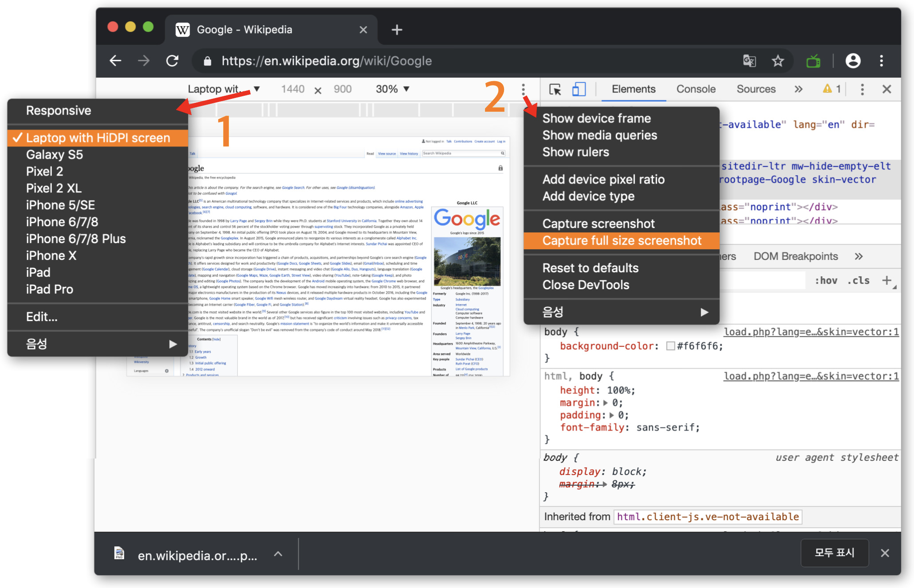Click the inspect element picker icon
914x588 pixels.
[x=555, y=90]
